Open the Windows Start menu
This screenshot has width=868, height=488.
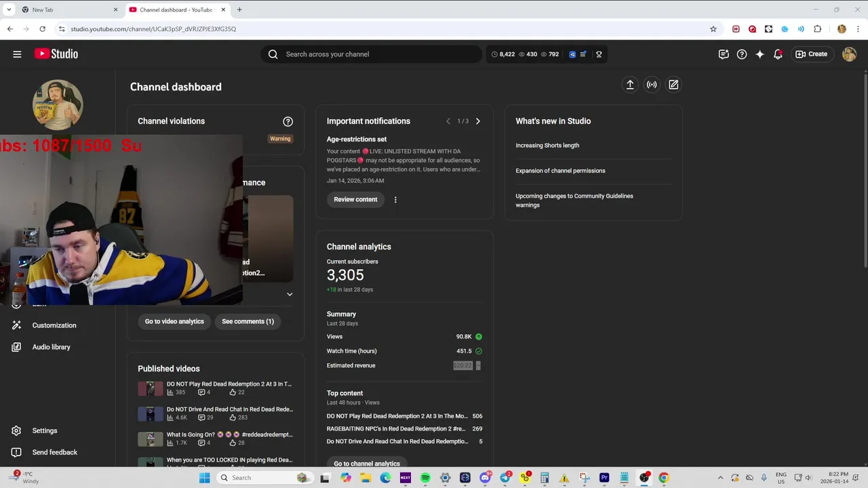point(205,478)
